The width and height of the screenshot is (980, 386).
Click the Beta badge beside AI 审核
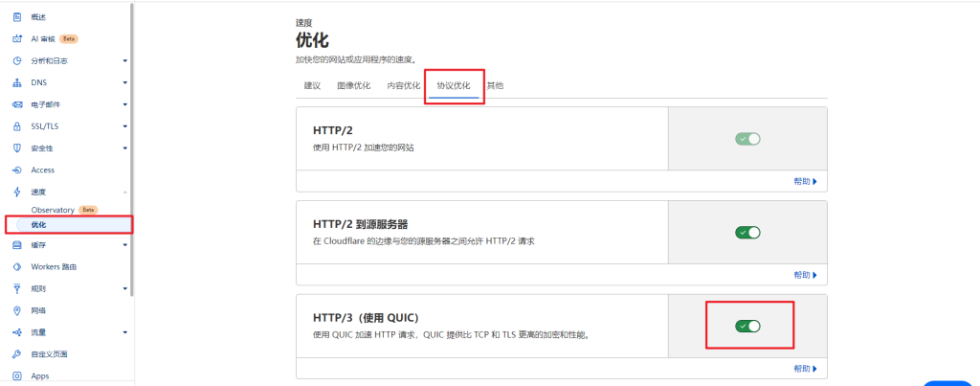69,38
